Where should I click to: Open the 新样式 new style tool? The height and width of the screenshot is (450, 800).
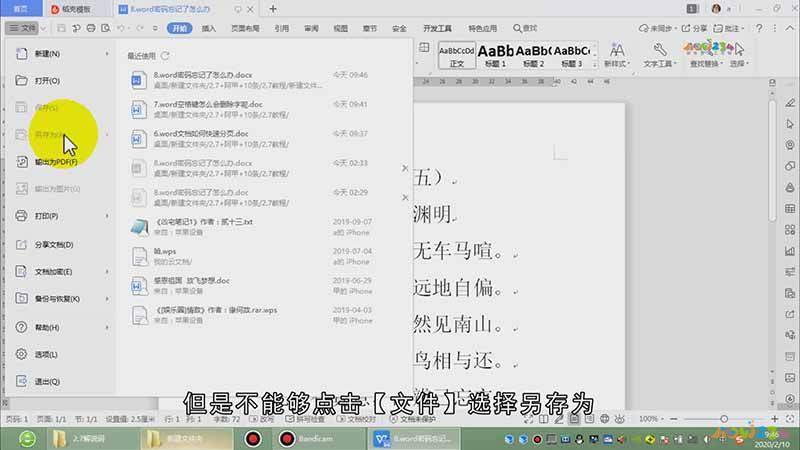click(616, 55)
